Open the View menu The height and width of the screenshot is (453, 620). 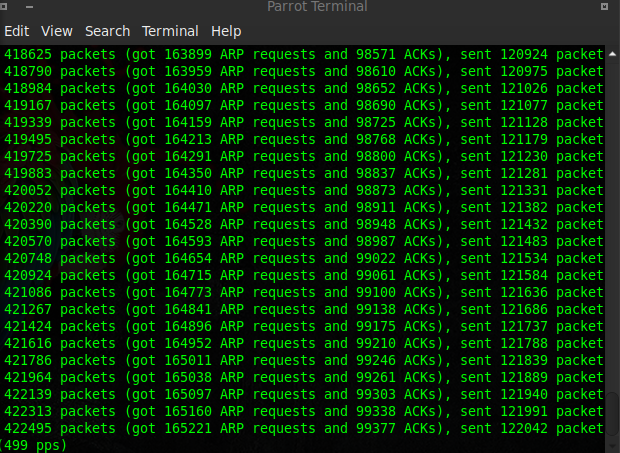(57, 31)
